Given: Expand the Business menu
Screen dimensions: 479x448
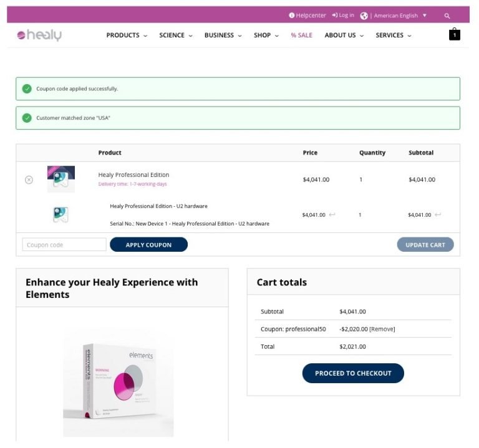Looking at the screenshot, I should 223,35.
